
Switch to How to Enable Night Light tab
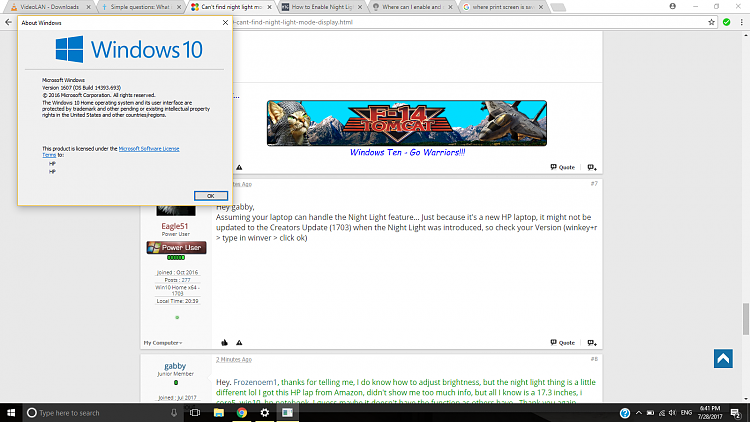click(321, 7)
